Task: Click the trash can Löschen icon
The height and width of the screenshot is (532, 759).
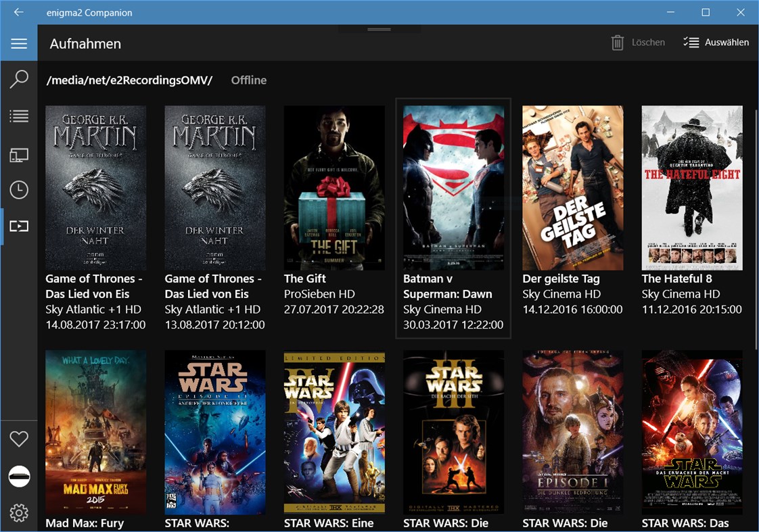Action: coord(617,43)
